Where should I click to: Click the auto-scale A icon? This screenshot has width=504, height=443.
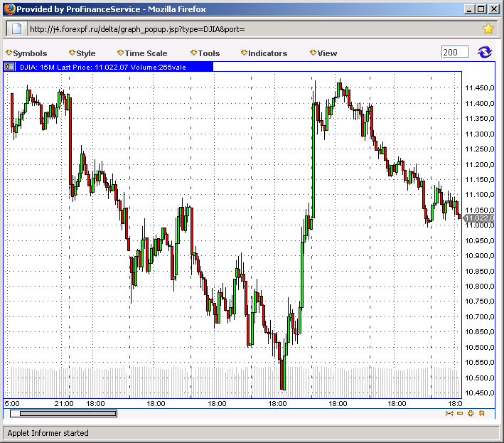(481, 413)
